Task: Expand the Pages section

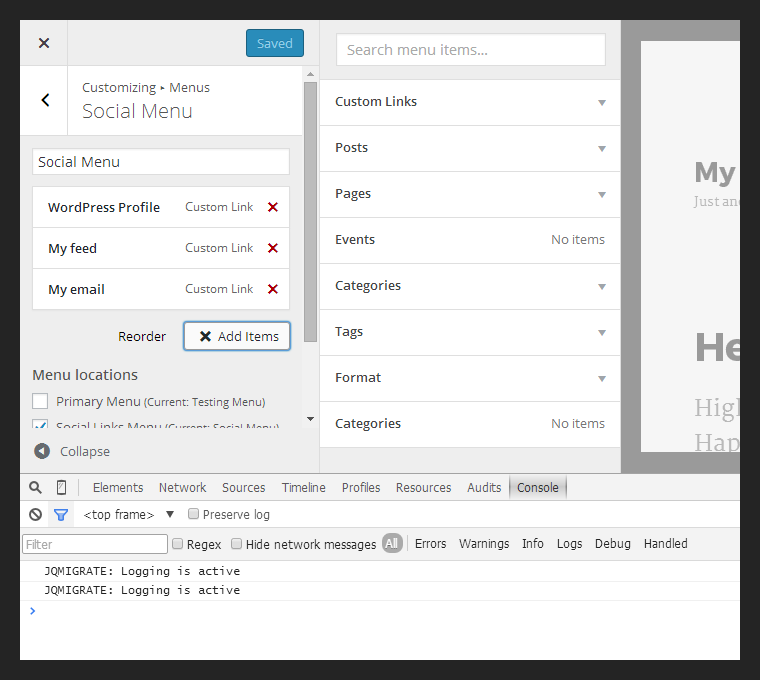Action: (470, 194)
